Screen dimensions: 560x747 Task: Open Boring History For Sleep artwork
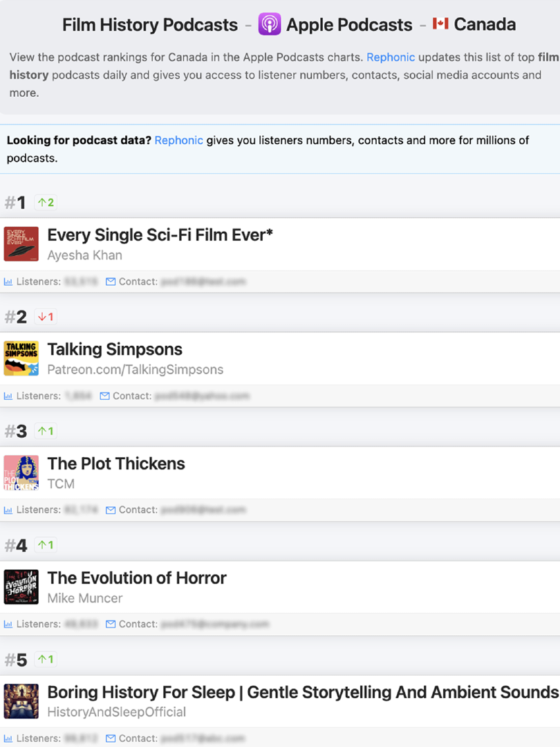[21, 701]
